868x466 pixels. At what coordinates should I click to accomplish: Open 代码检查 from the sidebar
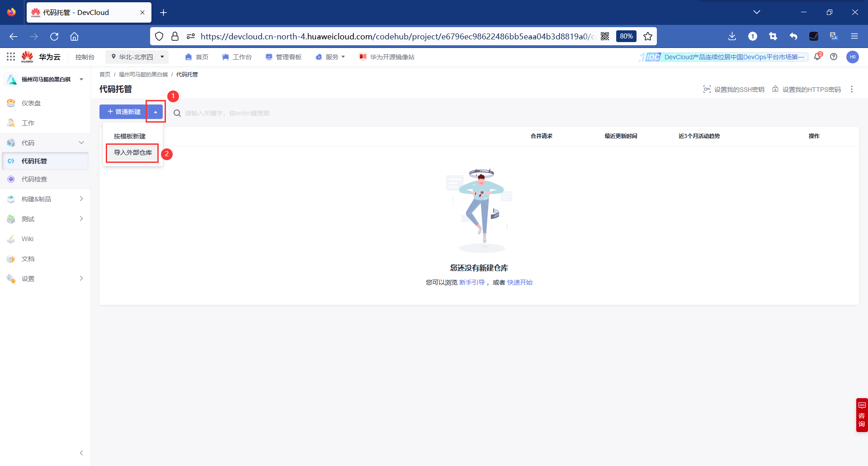tap(34, 179)
